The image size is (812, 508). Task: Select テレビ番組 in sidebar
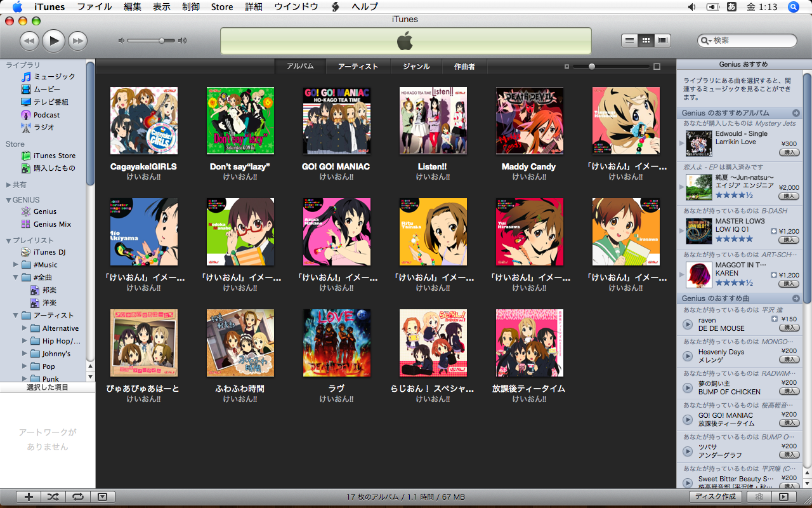point(44,102)
